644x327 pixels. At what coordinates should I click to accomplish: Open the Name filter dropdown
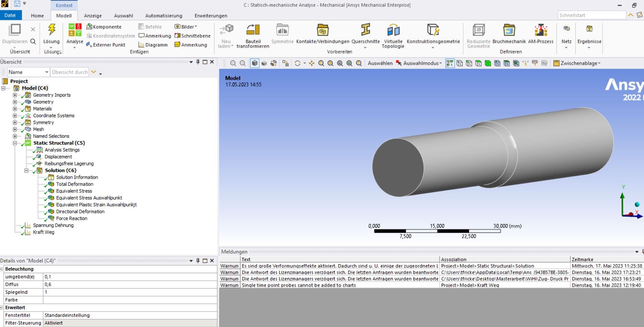point(47,72)
